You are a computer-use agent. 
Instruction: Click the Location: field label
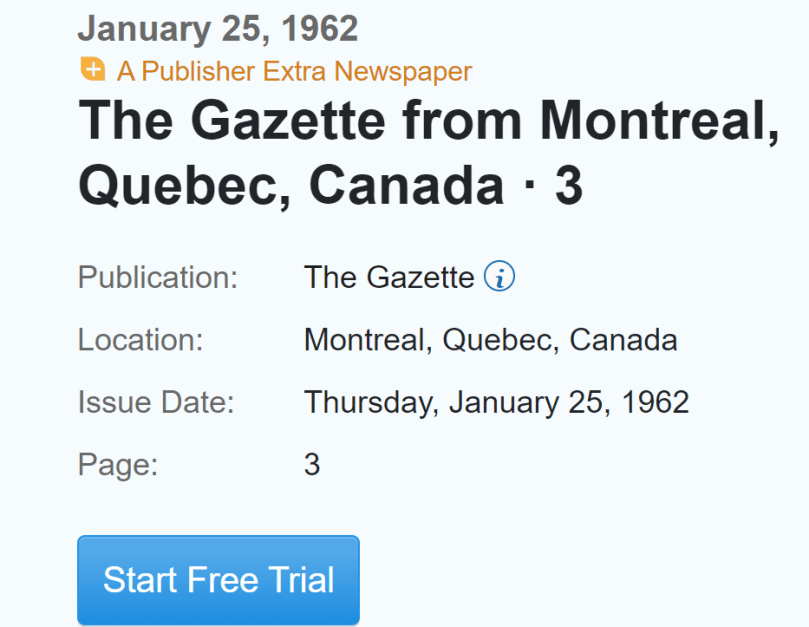[x=141, y=340]
